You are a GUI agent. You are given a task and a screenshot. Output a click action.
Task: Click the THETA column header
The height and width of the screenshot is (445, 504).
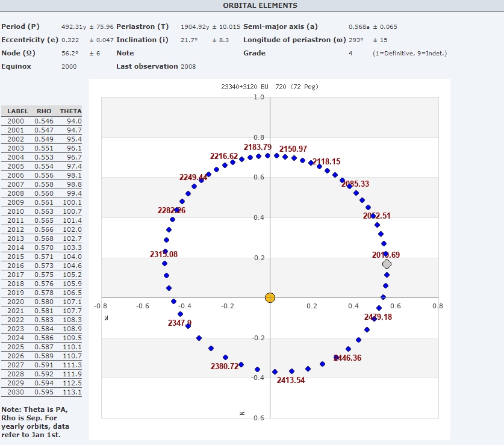pyautogui.click(x=70, y=111)
